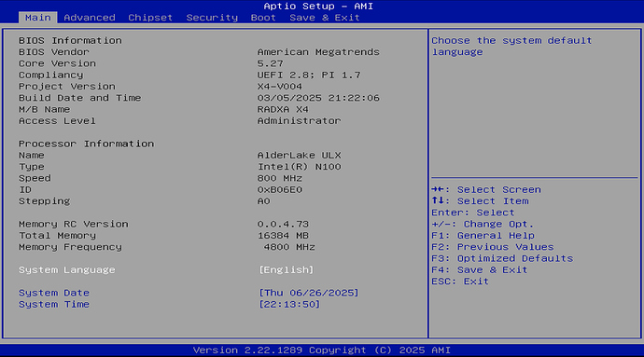This screenshot has height=357, width=644.
Task: Switch to the Main tab
Action: tap(37, 18)
